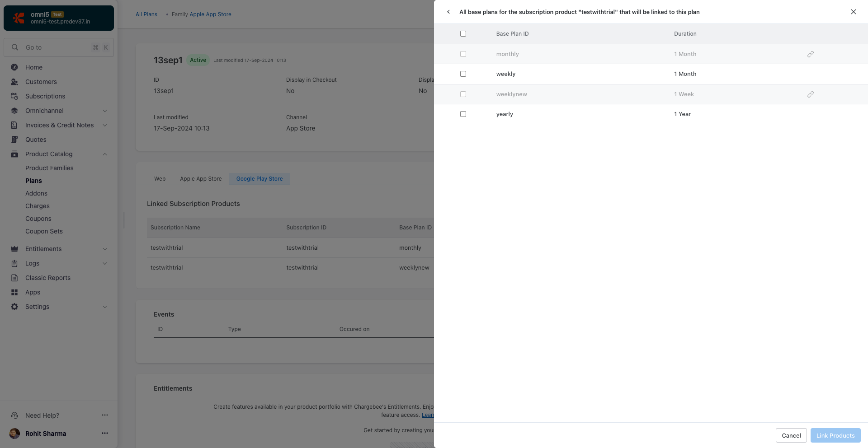Click the weekly base plan ID text

(505, 74)
